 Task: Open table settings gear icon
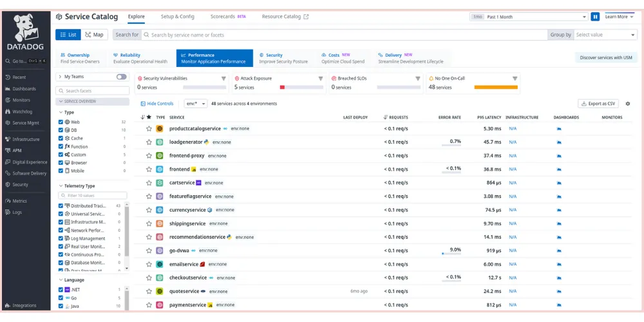click(627, 104)
